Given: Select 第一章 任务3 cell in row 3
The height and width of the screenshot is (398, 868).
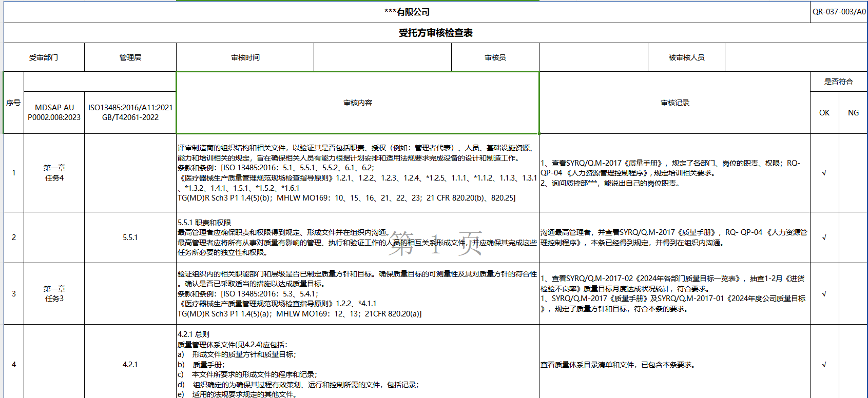Looking at the screenshot, I should coord(54,294).
